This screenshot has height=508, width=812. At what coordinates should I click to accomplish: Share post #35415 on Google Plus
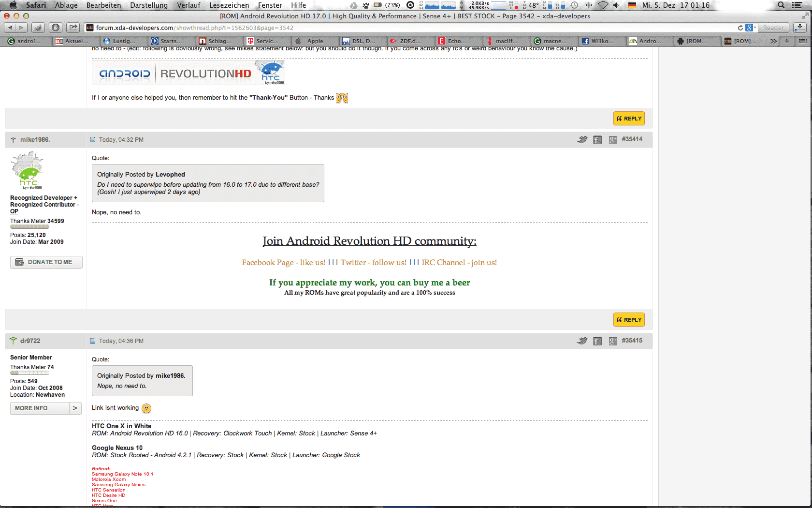(x=613, y=341)
